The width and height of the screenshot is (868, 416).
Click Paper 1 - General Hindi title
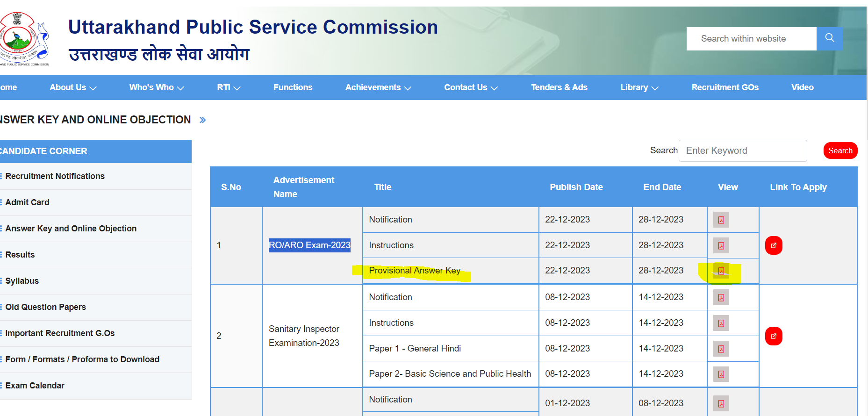point(415,349)
